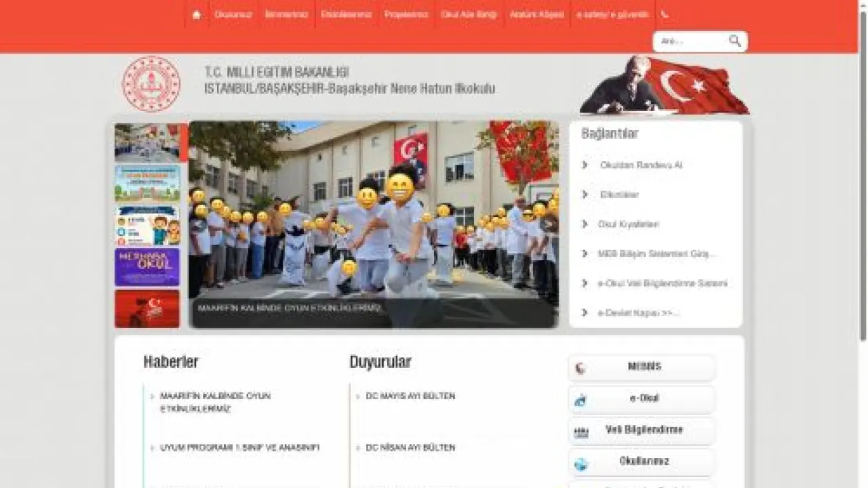Open the Birimlerimiz menu
This screenshot has height=488, width=868.
[286, 14]
